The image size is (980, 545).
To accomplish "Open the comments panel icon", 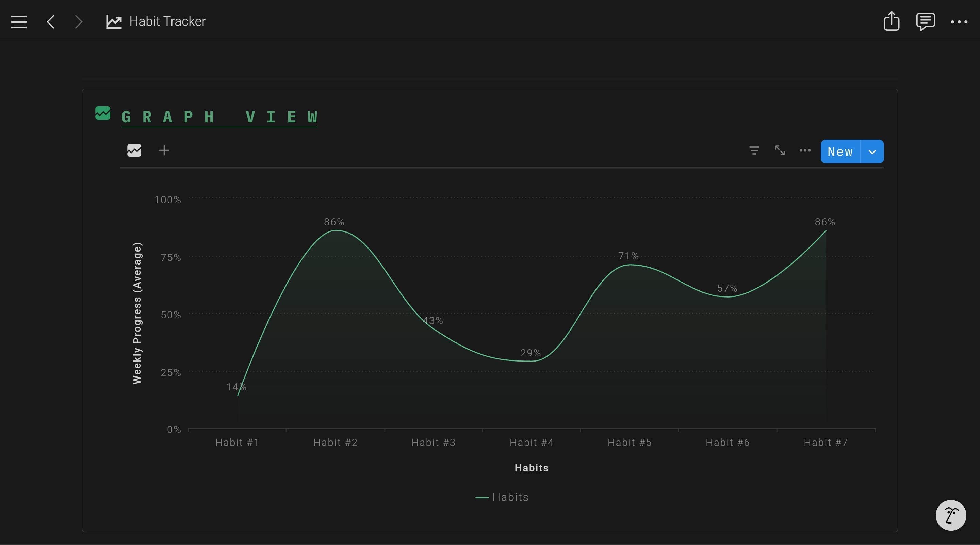I will tap(925, 21).
